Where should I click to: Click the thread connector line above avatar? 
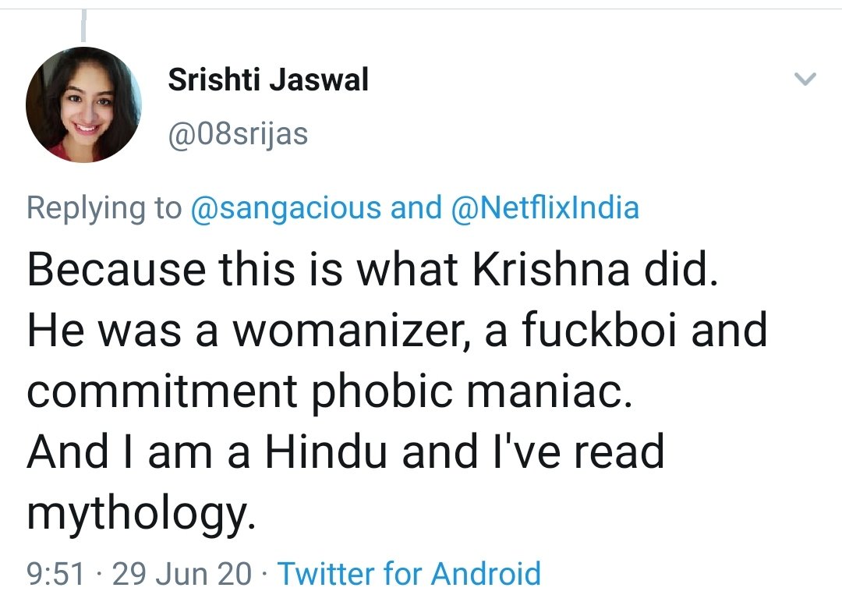point(83,26)
